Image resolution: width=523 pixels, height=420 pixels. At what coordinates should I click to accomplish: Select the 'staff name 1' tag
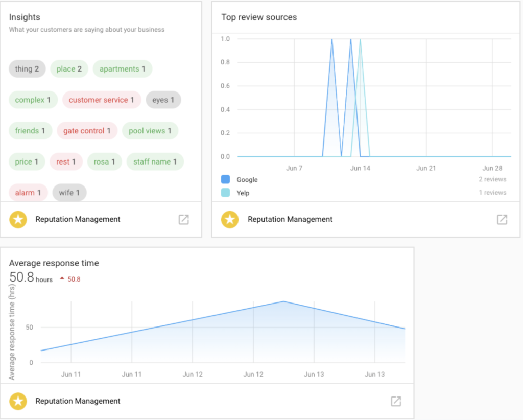point(155,162)
